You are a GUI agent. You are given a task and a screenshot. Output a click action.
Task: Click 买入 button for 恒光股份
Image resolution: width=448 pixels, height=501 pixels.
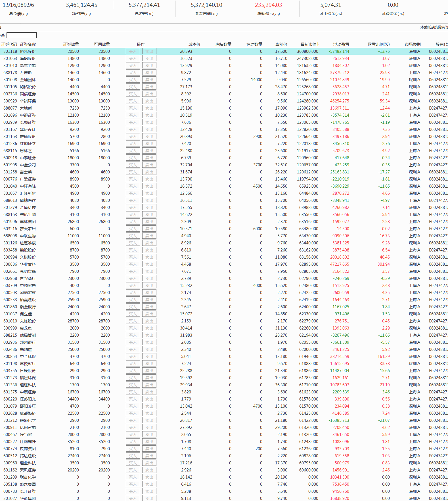133,51
